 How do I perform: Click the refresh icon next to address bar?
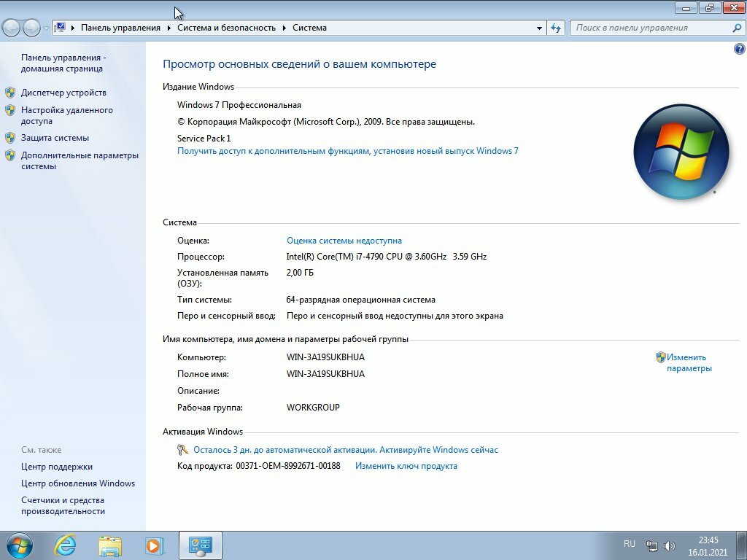[555, 27]
